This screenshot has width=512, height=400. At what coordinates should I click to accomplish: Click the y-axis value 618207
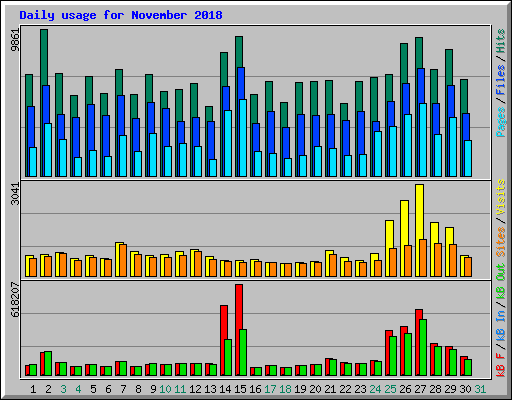tap(15, 299)
